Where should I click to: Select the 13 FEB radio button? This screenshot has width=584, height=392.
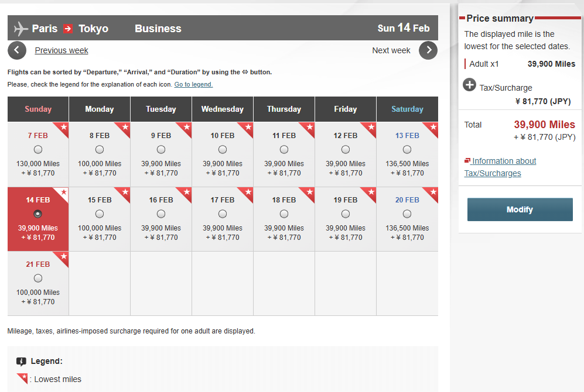pos(407,150)
